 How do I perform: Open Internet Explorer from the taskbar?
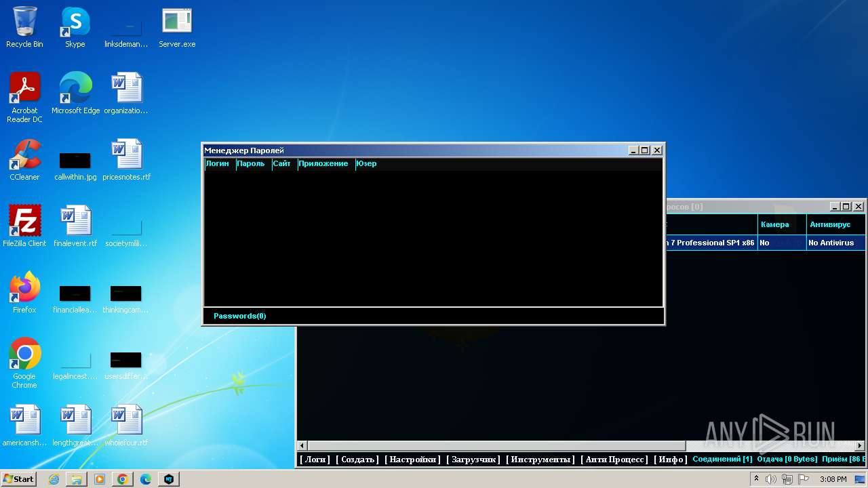coord(54,479)
